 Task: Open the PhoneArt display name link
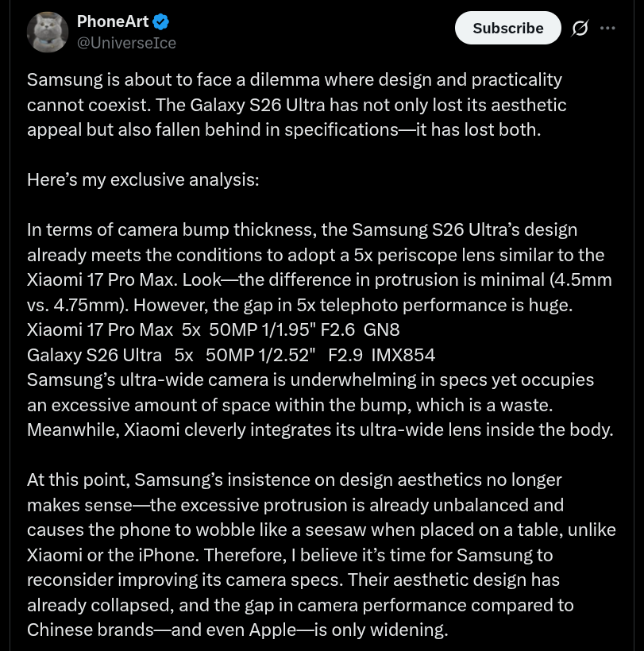point(113,21)
